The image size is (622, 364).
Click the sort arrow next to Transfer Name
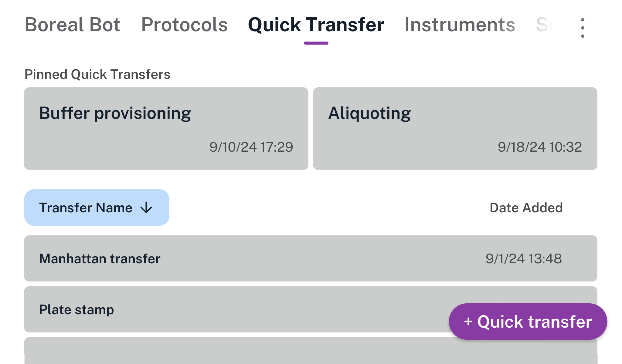[x=146, y=208]
